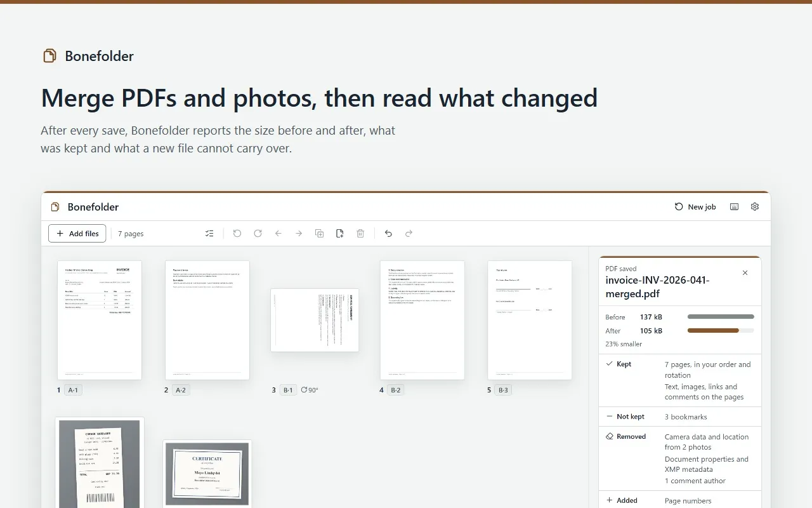The image size is (812, 508).
Task: Click the Kept checkmark icon
Action: point(610,364)
